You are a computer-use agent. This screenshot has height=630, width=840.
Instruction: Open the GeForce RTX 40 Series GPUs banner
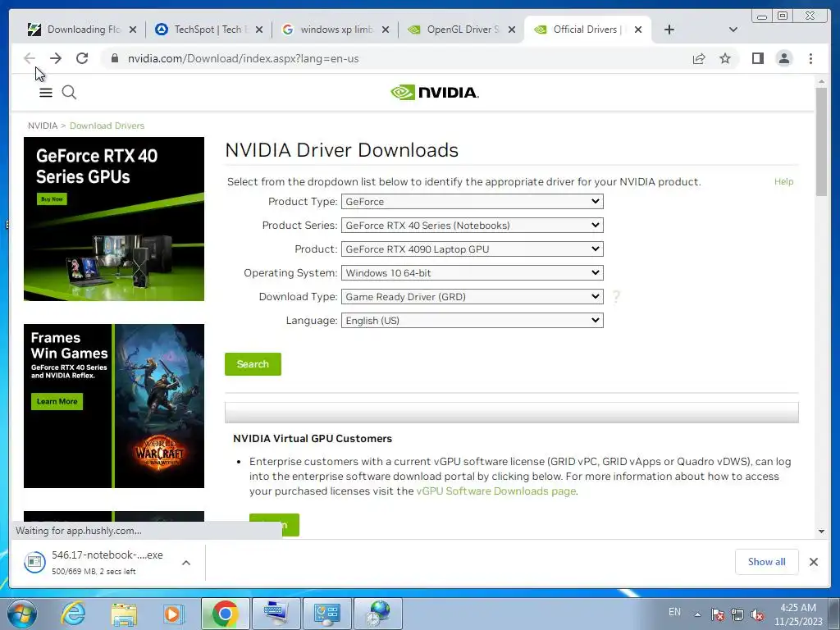pos(113,218)
